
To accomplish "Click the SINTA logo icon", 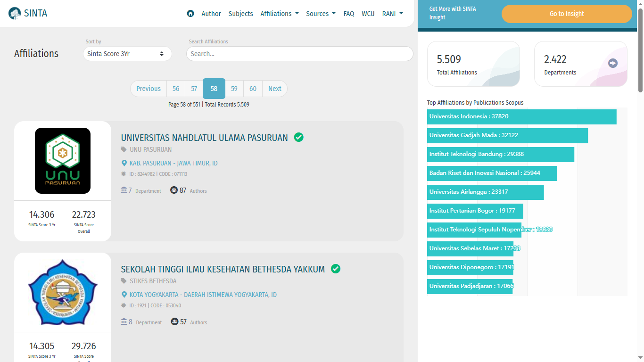I will point(15,13).
